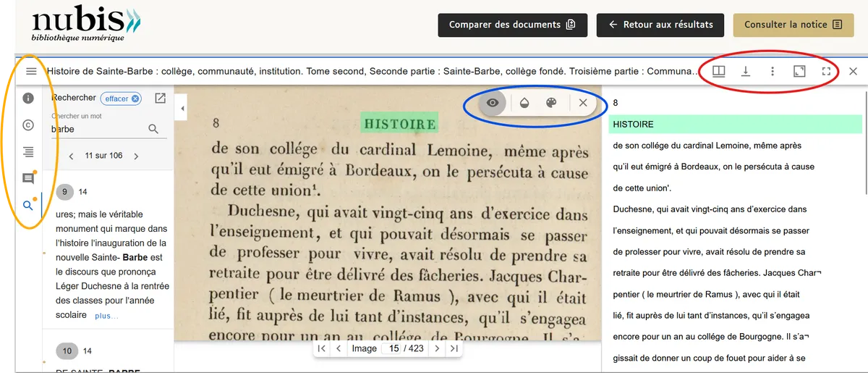Submit search with magnifier icon beside barbe
Image resolution: width=868 pixels, height=373 pixels.
[153, 129]
